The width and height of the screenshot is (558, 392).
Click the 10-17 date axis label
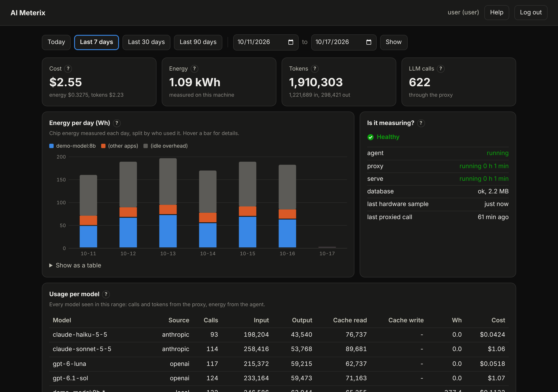tap(327, 253)
